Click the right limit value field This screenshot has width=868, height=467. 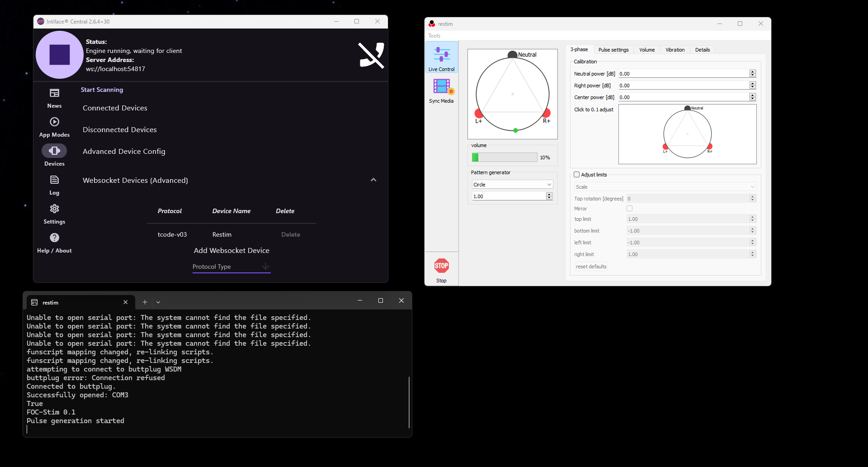pyautogui.click(x=688, y=254)
